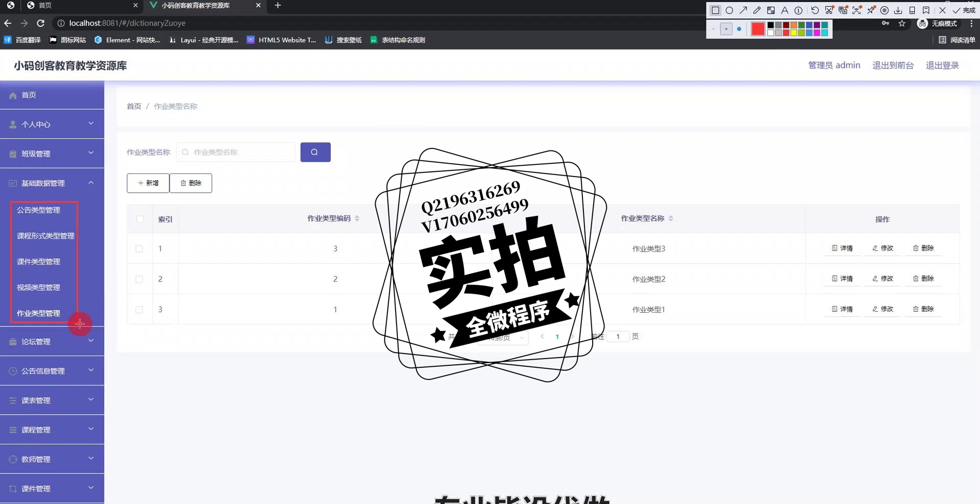Collapse the 基础数据管理 sidebar menu

52,183
